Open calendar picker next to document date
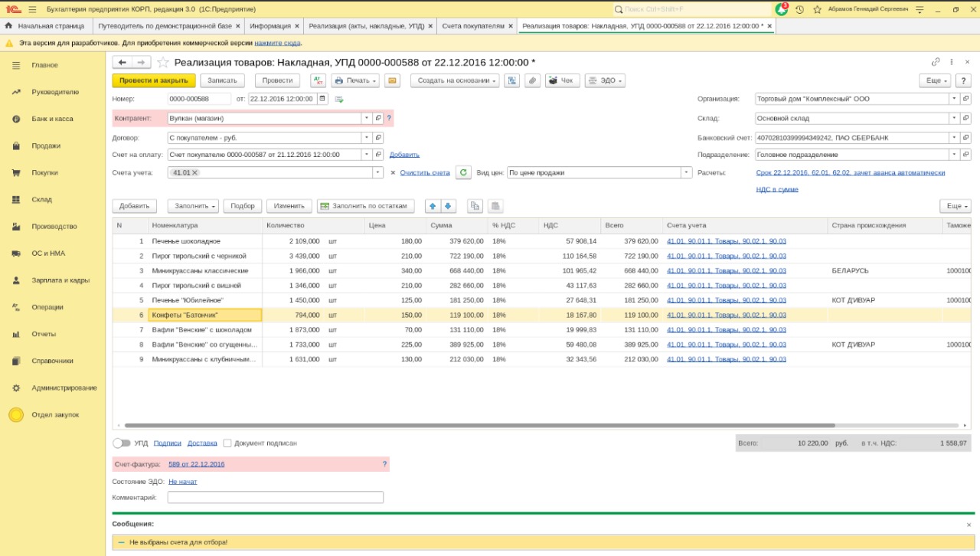The height and width of the screenshot is (556, 980). click(x=322, y=99)
